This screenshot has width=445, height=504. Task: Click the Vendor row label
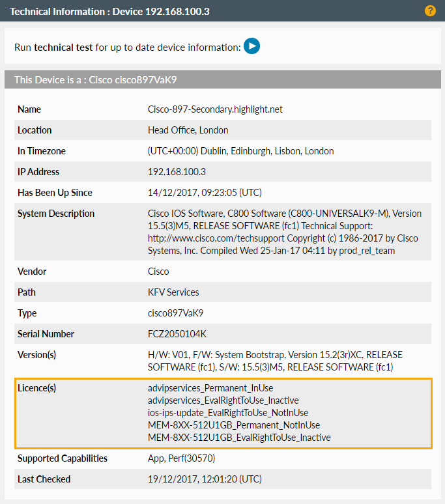tap(32, 272)
